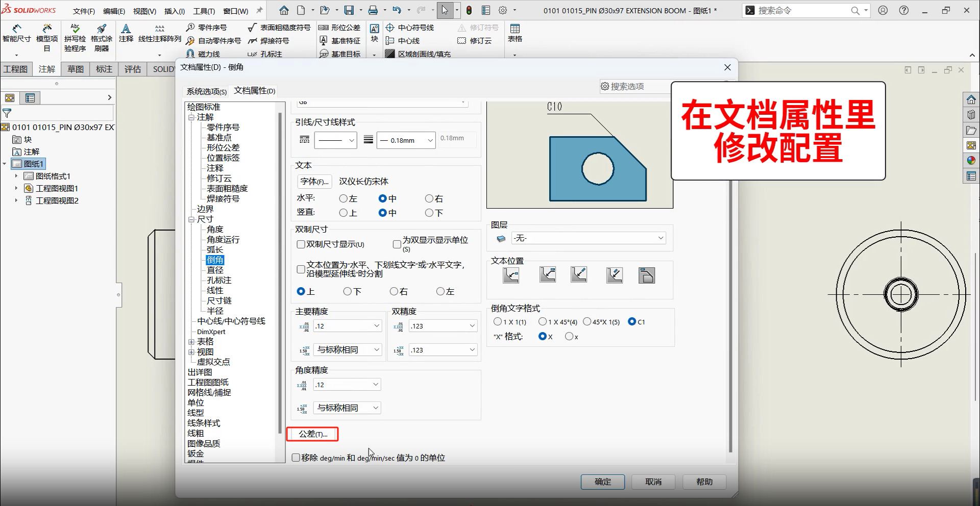Image resolution: width=980 pixels, height=506 pixels.
Task: Open the 工具(T) menu
Action: (204, 11)
